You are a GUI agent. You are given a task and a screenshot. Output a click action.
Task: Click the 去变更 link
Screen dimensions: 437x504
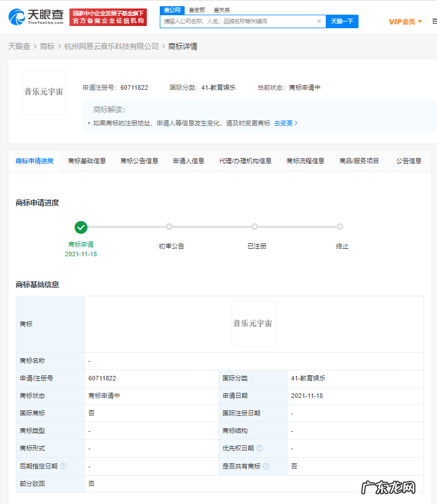(286, 123)
